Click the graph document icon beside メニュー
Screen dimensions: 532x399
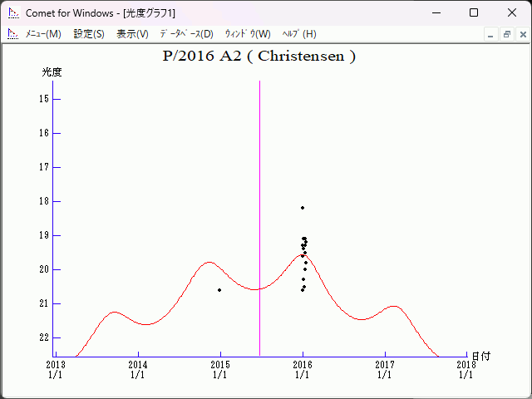pos(12,34)
